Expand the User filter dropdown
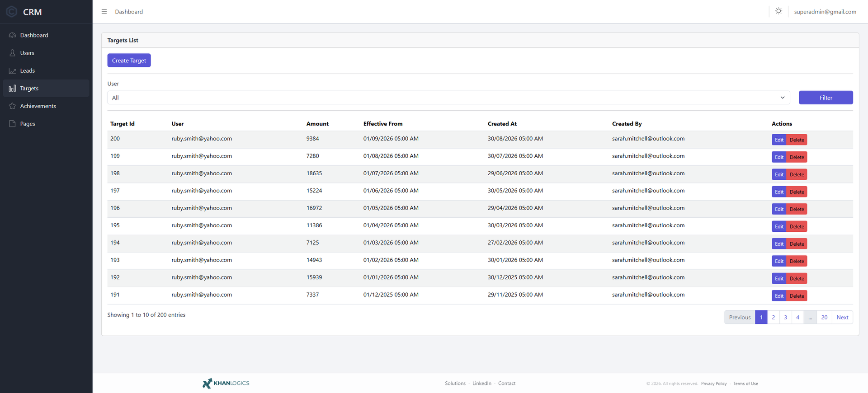This screenshot has height=393, width=868. 448,98
